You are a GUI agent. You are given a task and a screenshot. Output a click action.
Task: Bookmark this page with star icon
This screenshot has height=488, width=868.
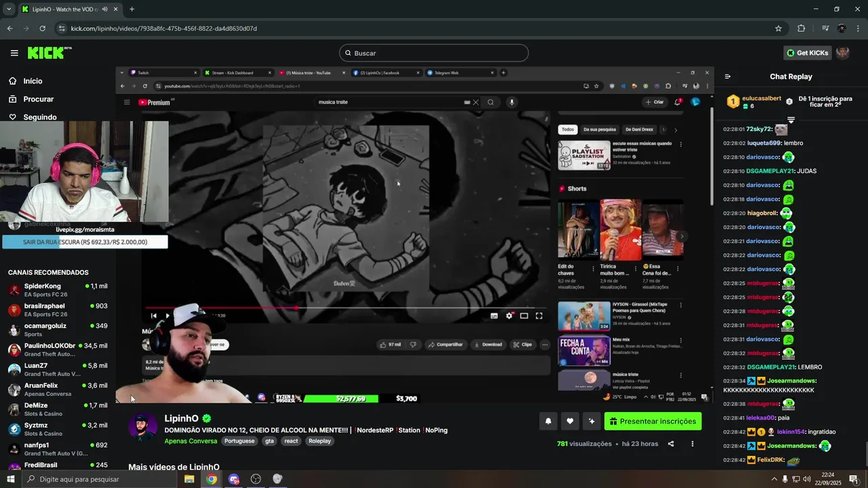tap(778, 28)
